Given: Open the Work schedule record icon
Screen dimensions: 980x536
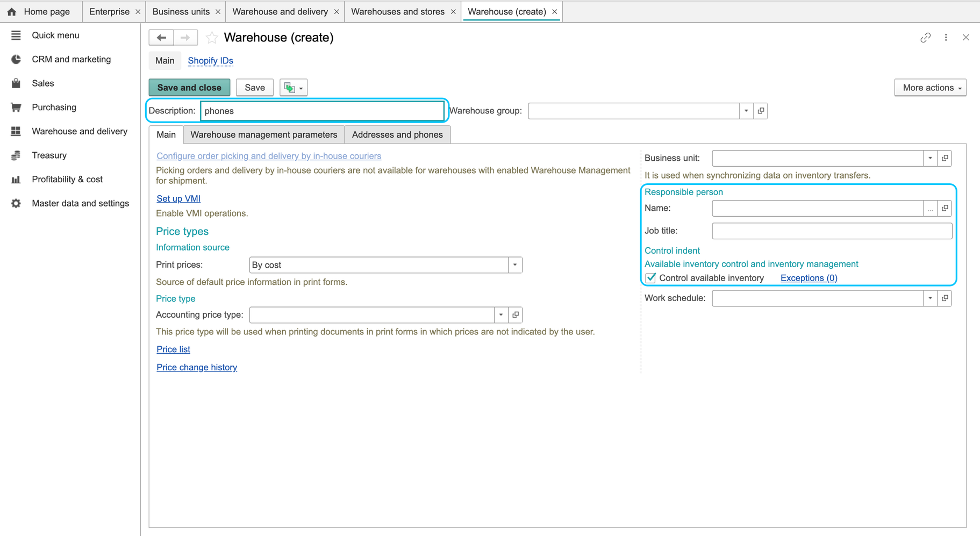Looking at the screenshot, I should (x=945, y=298).
